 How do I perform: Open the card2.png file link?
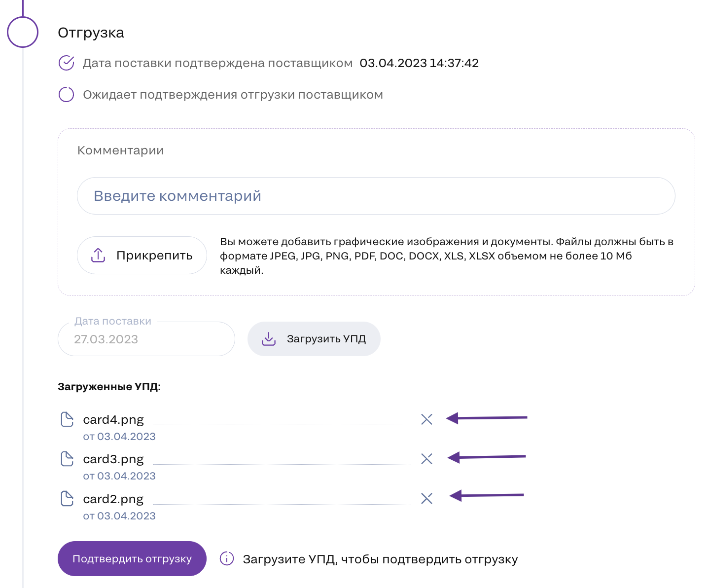(113, 499)
